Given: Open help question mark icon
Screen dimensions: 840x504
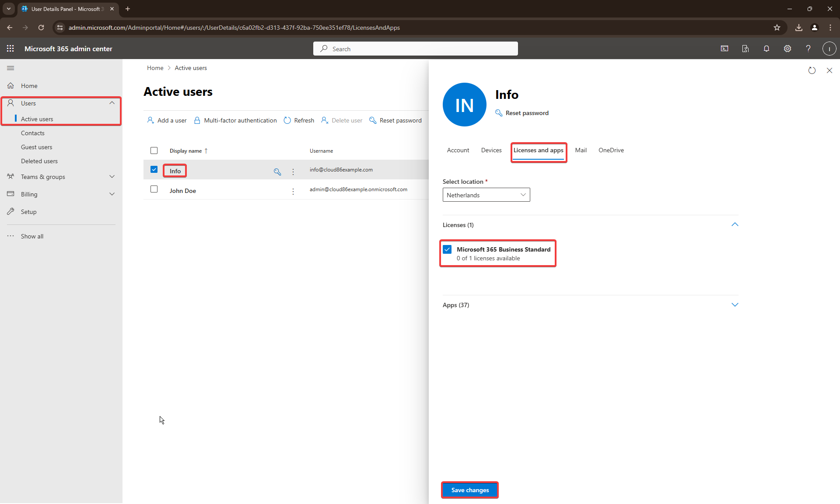Looking at the screenshot, I should pyautogui.click(x=808, y=49).
